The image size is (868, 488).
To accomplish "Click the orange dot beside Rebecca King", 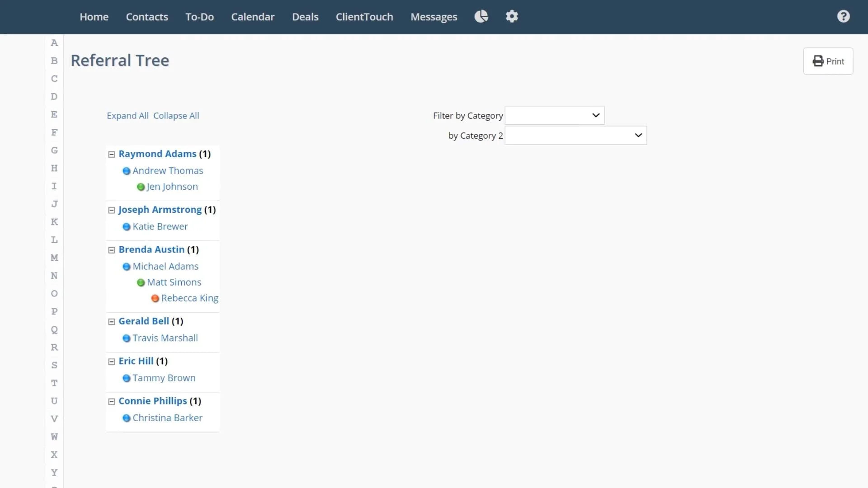I will 155,299.
